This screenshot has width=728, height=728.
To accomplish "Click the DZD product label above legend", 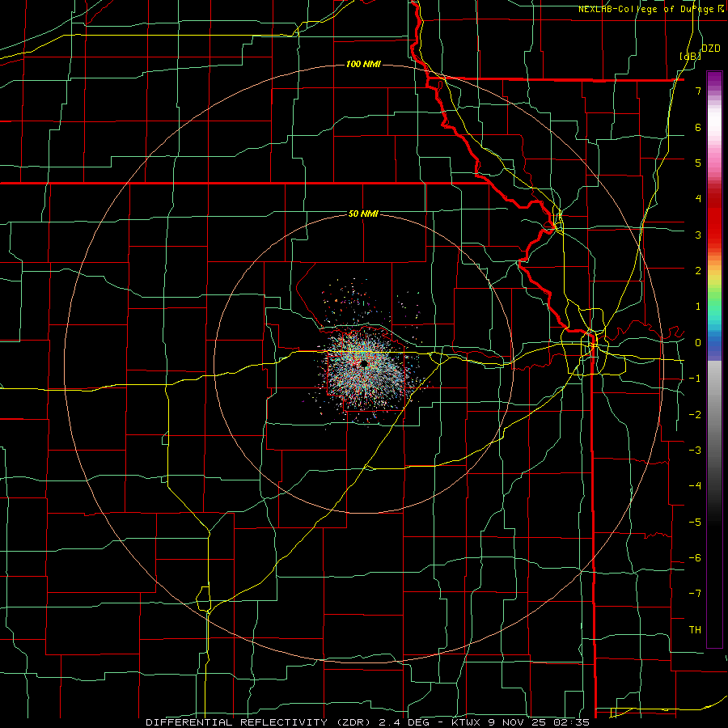I will click(710, 48).
